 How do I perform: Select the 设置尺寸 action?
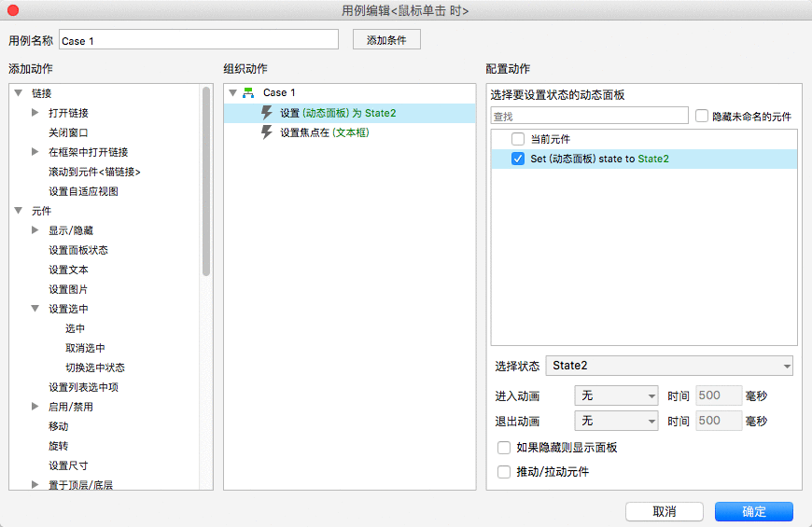tap(68, 465)
